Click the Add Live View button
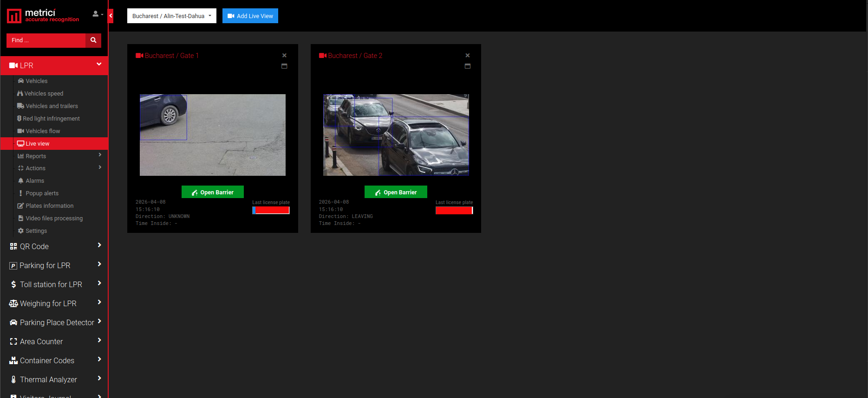 [250, 16]
